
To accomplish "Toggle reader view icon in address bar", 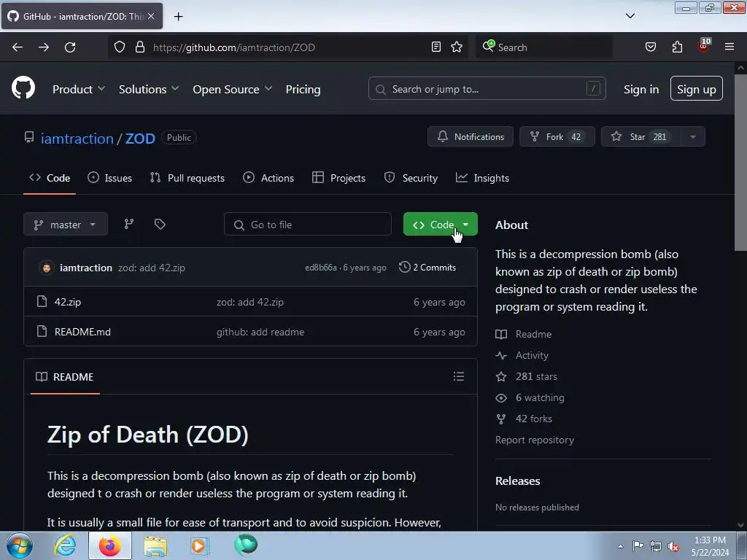I will (436, 47).
